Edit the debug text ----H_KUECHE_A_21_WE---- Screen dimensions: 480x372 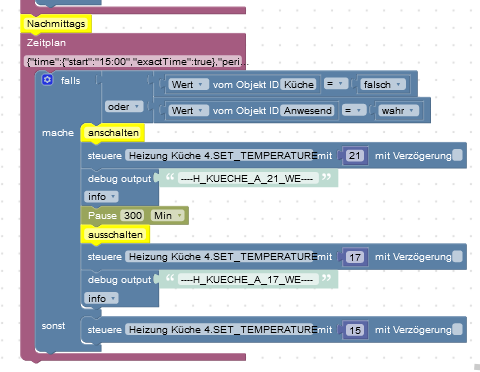click(x=247, y=178)
